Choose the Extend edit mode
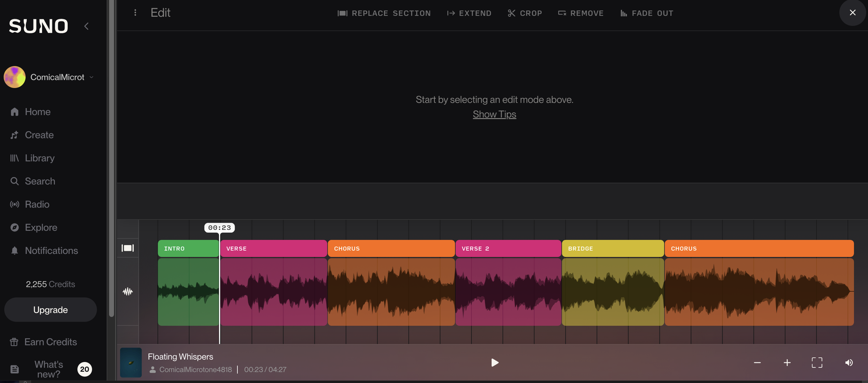 point(469,13)
